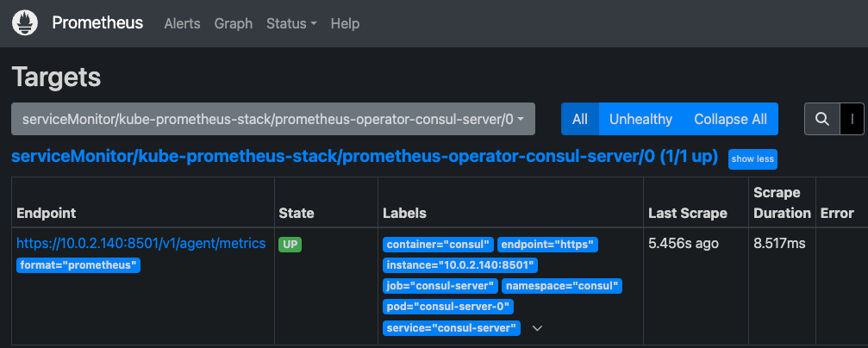Open the Help menu item
Viewport: 868px width, 348px height.
pyautogui.click(x=345, y=23)
